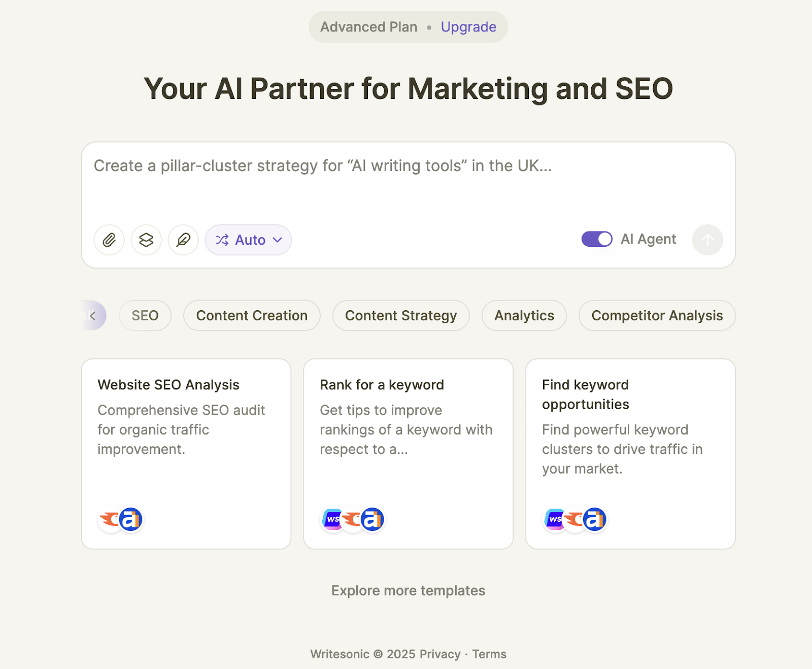
Task: Click the feather brand voice icon
Action: pos(183,240)
